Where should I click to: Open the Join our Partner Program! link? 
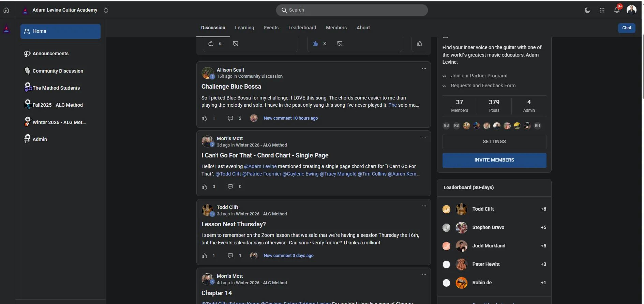[479, 76]
